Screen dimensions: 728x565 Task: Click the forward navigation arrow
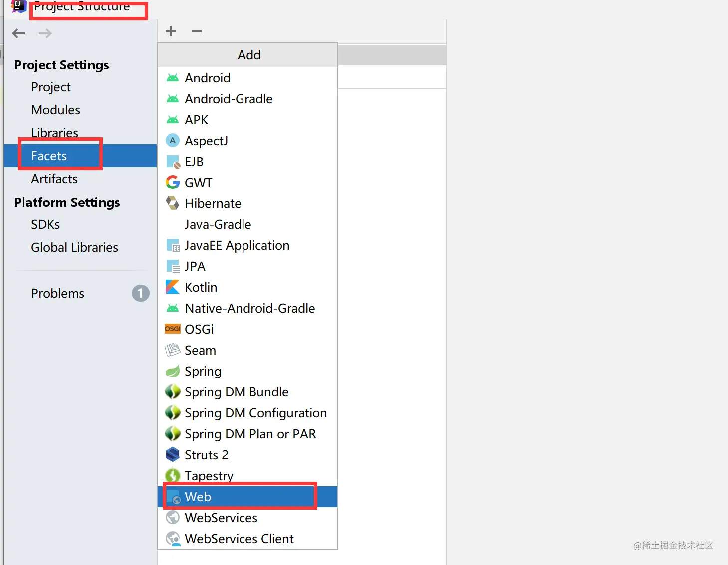(x=45, y=33)
